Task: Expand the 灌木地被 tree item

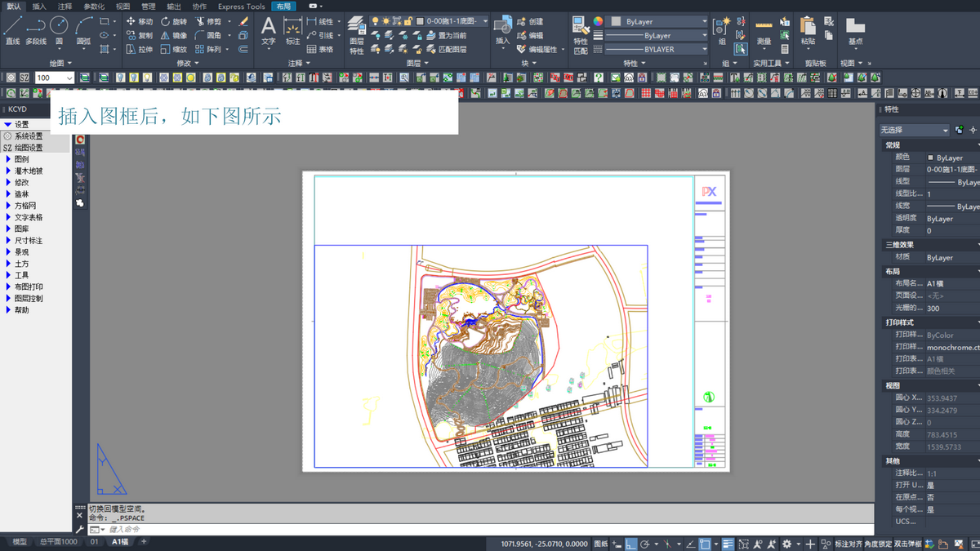Action: tap(29, 171)
